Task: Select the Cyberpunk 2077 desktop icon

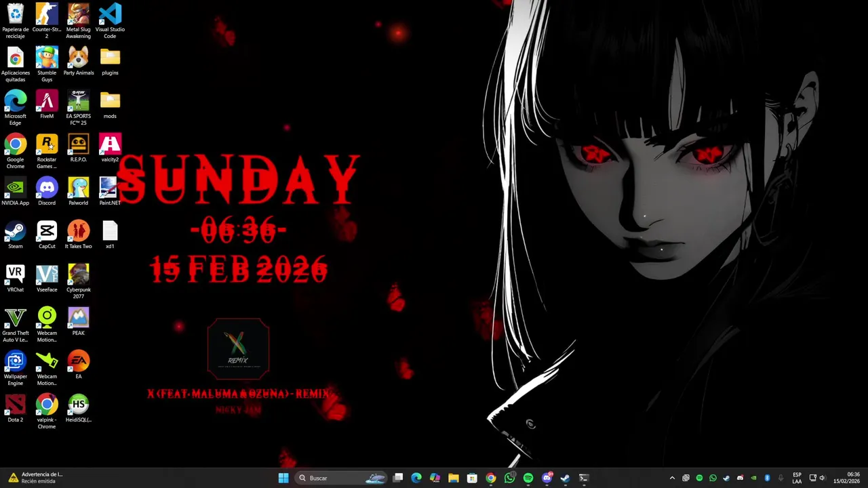Action: pos(78,281)
